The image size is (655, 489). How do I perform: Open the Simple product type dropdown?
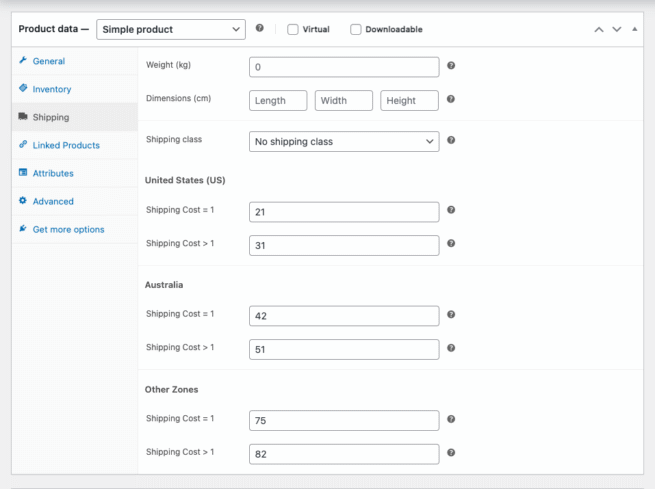pyautogui.click(x=170, y=30)
